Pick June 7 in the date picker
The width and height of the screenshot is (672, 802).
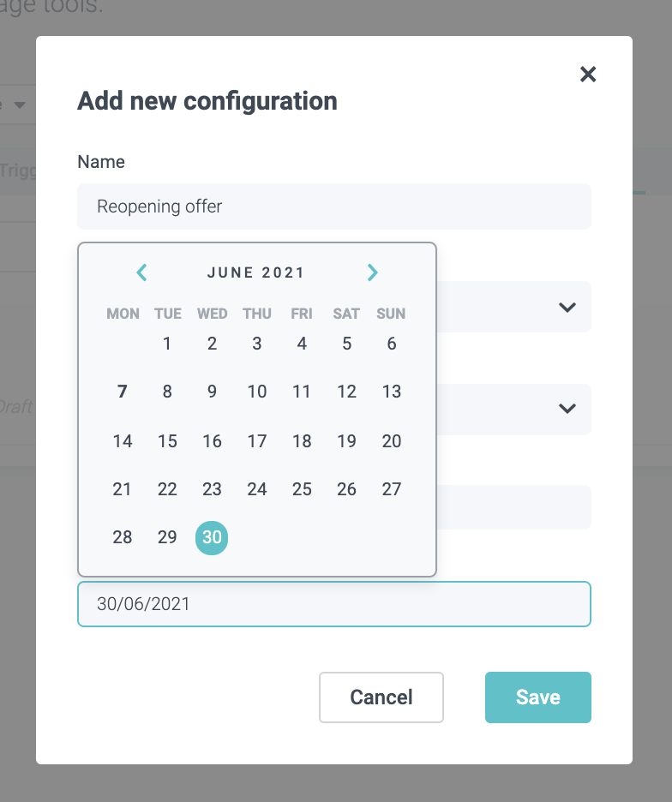click(x=123, y=392)
